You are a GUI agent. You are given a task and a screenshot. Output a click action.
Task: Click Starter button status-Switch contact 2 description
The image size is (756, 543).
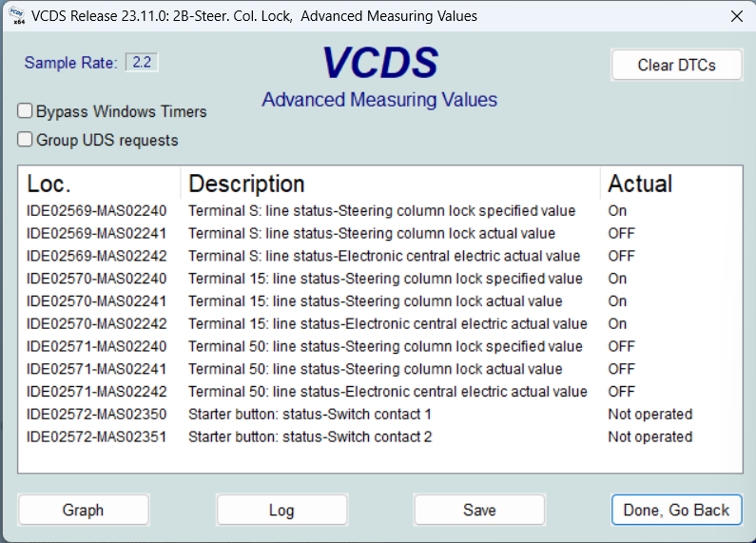point(310,437)
